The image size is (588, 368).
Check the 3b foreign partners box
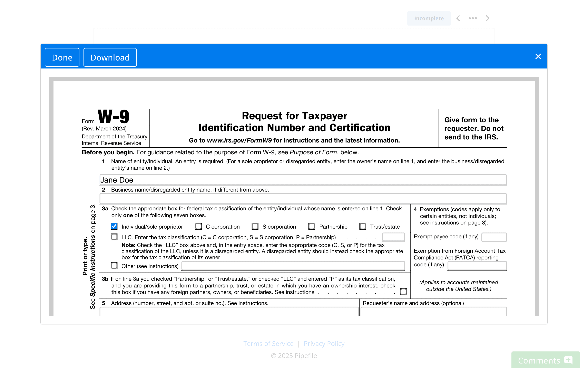pos(403,292)
